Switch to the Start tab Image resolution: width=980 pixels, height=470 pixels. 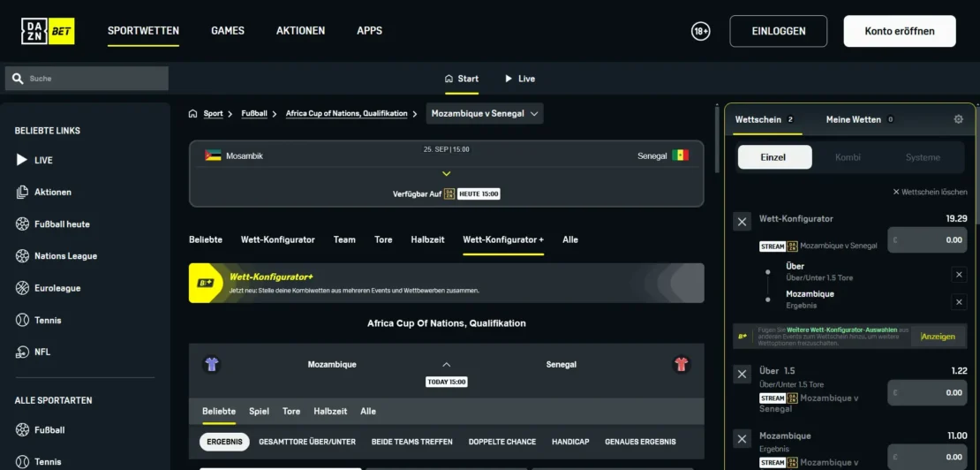[461, 79]
